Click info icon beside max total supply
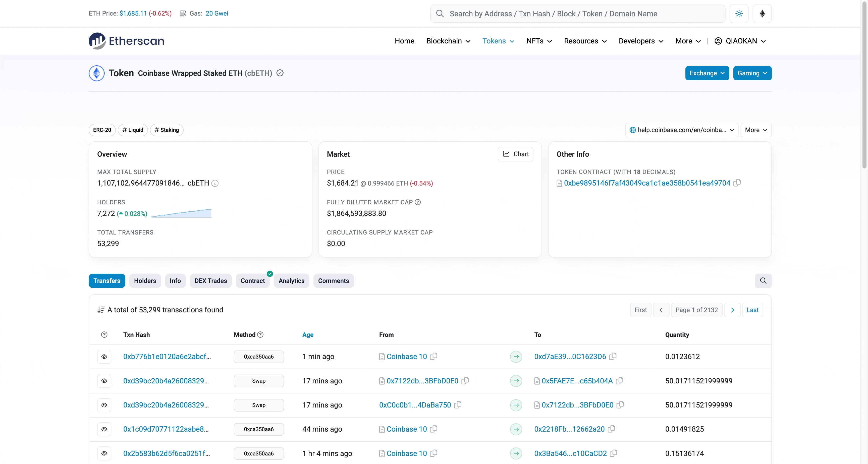Viewport: 868px width, 464px height. pos(215,183)
